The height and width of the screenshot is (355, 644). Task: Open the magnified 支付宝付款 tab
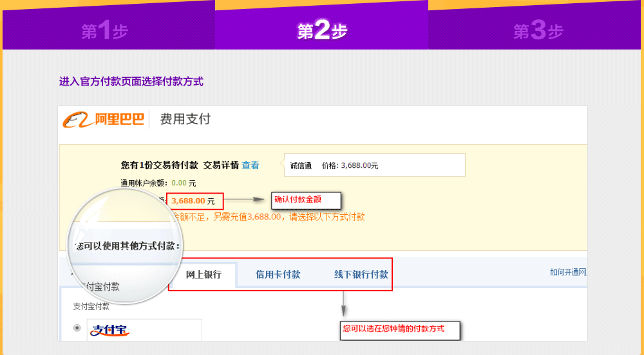pos(100,287)
